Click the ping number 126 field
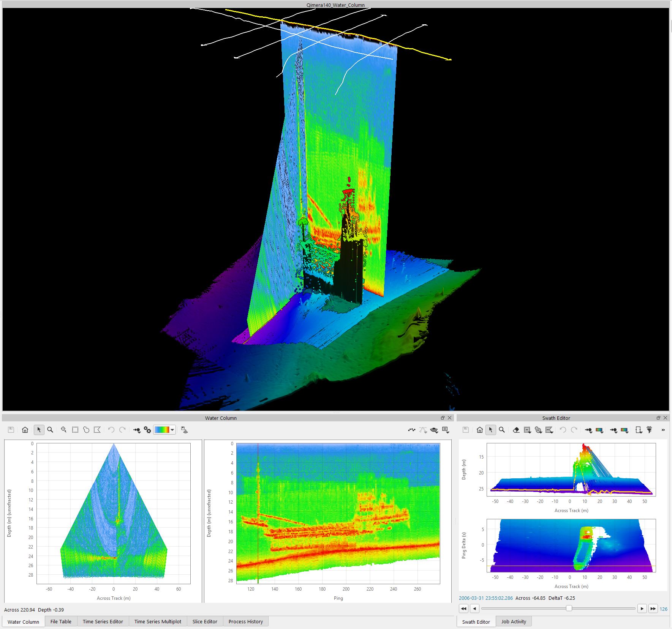Viewport: 672px width, 629px height. pyautogui.click(x=663, y=609)
